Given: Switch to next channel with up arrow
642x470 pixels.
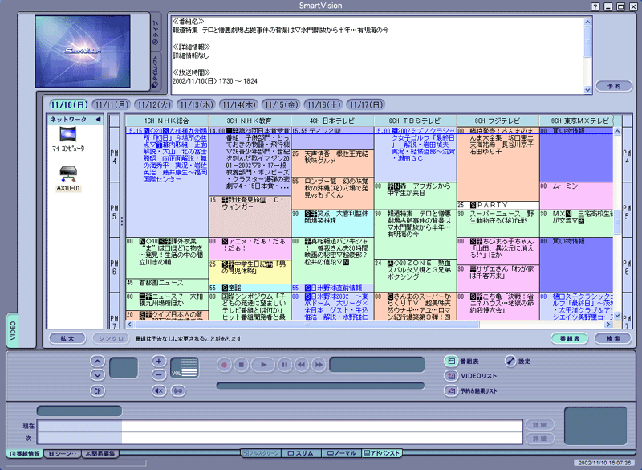Looking at the screenshot, I should (97, 361).
